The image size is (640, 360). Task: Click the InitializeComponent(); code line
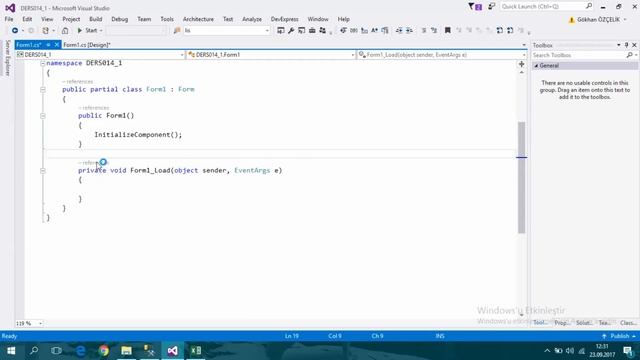tap(138, 135)
